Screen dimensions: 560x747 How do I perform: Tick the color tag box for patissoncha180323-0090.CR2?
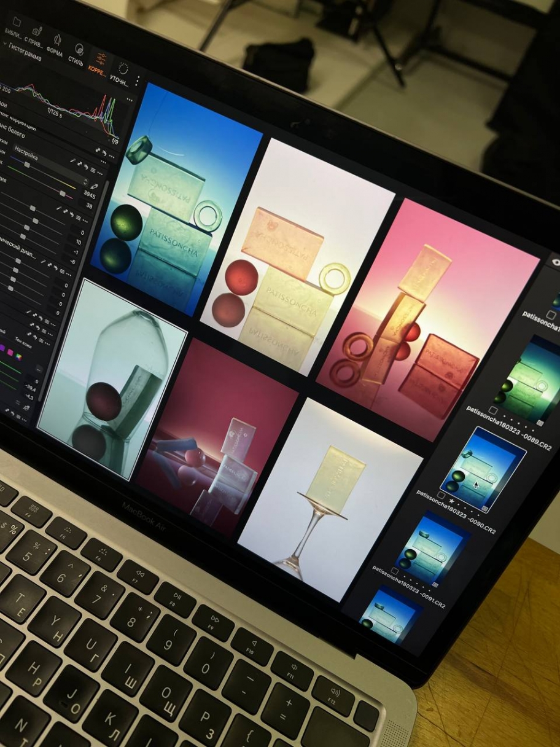441,495
